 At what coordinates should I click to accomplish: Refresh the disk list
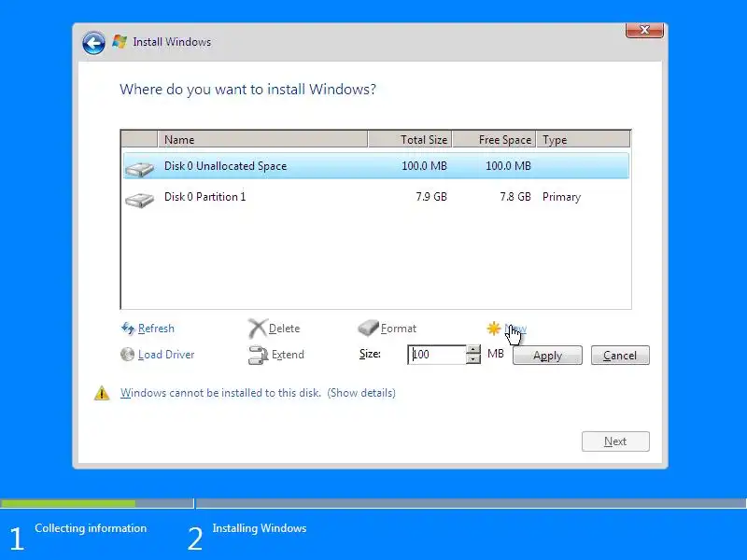pos(156,329)
